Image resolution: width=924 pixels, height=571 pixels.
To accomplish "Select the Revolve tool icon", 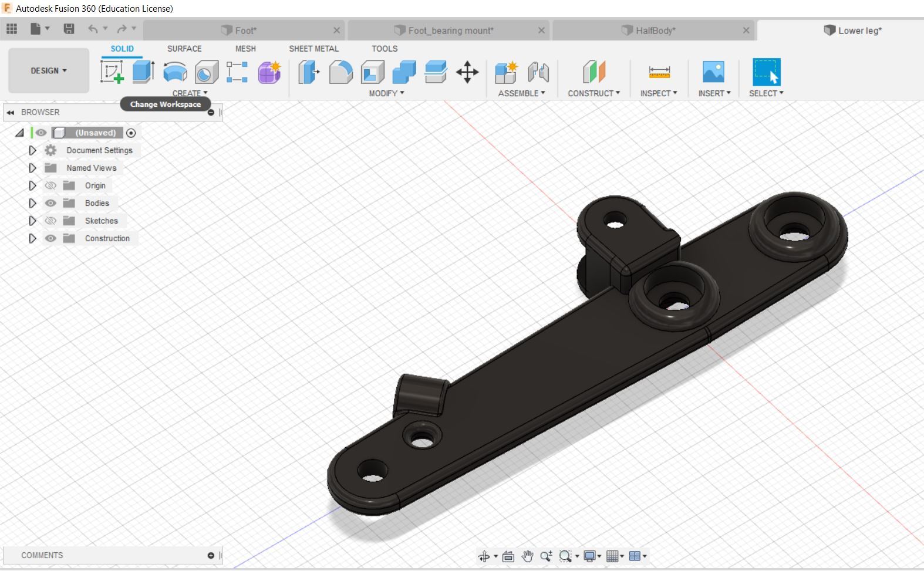I will 175,72.
